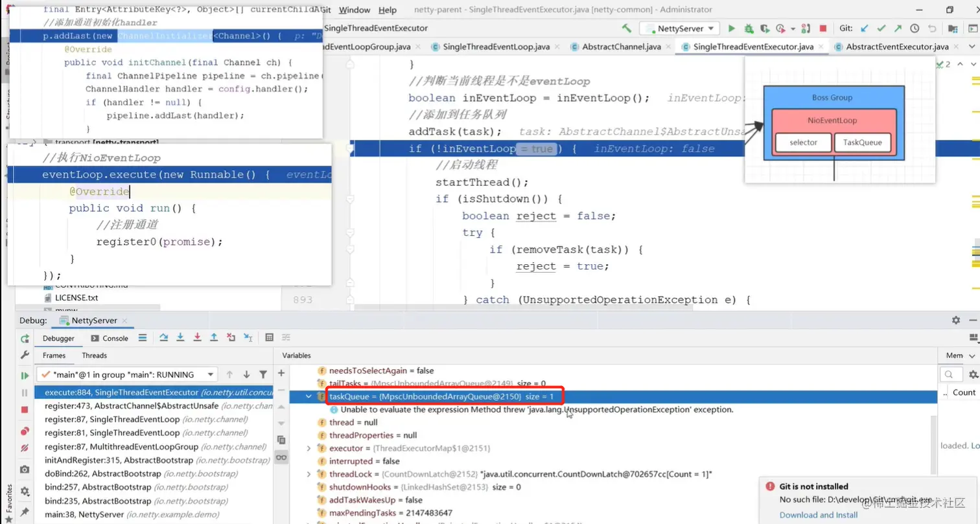
Task: Click Git Rollback undo icon
Action: (x=931, y=28)
